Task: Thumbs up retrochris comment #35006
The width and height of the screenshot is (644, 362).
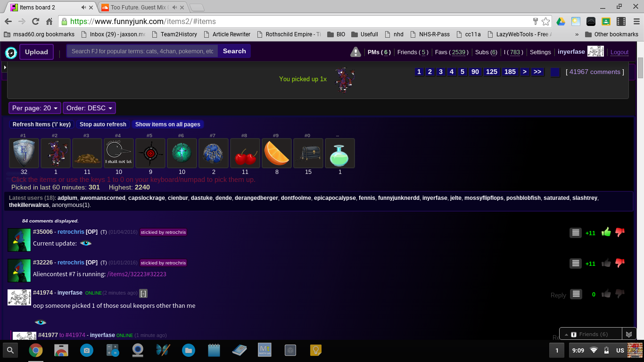Action: pos(606,232)
